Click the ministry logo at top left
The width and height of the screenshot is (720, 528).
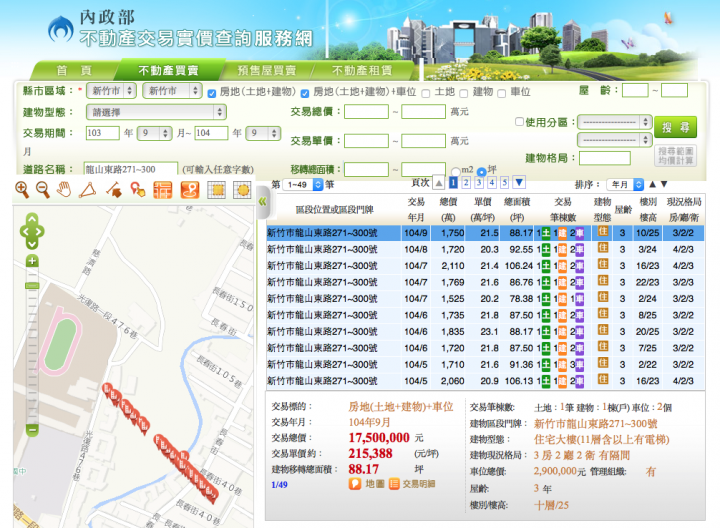(61, 29)
